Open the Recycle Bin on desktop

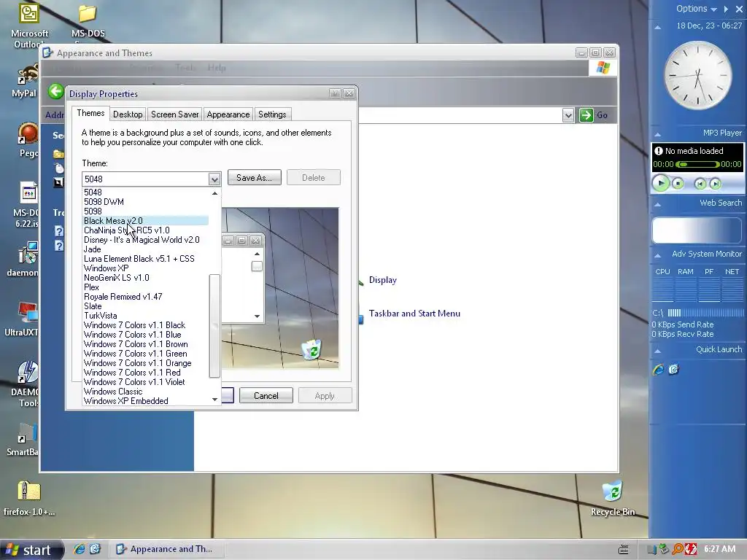pos(612,491)
